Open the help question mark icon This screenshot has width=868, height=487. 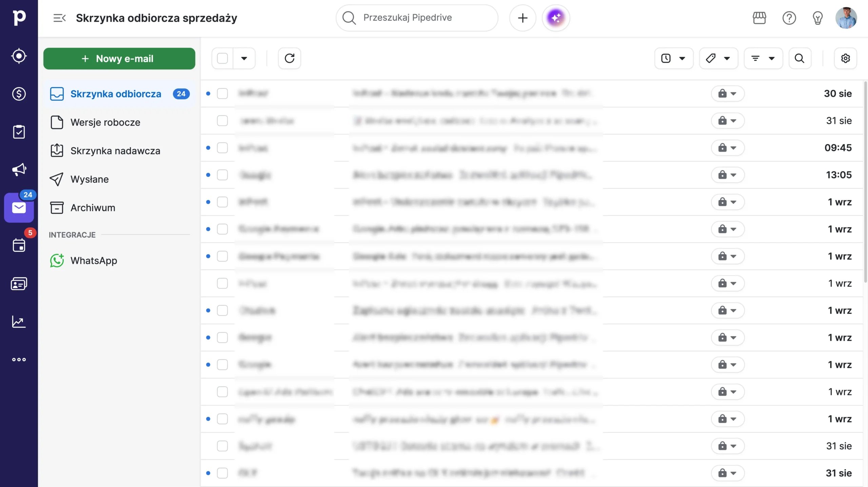789,18
